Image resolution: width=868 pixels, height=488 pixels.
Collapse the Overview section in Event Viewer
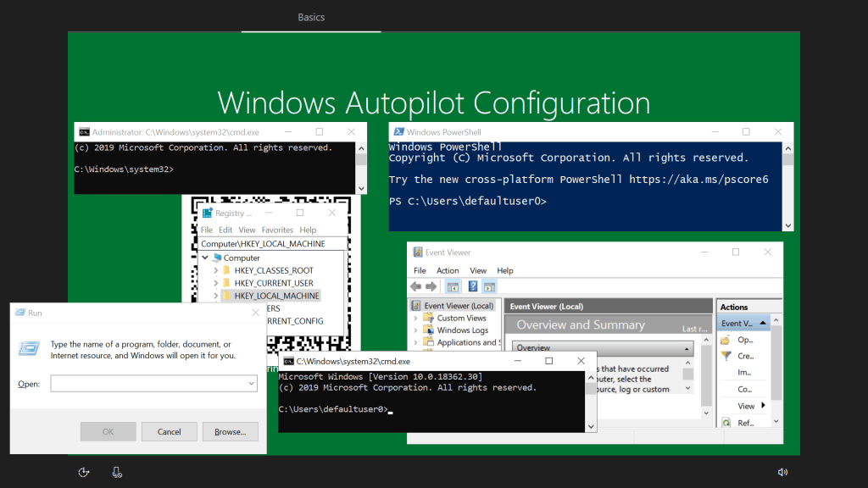pyautogui.click(x=687, y=348)
